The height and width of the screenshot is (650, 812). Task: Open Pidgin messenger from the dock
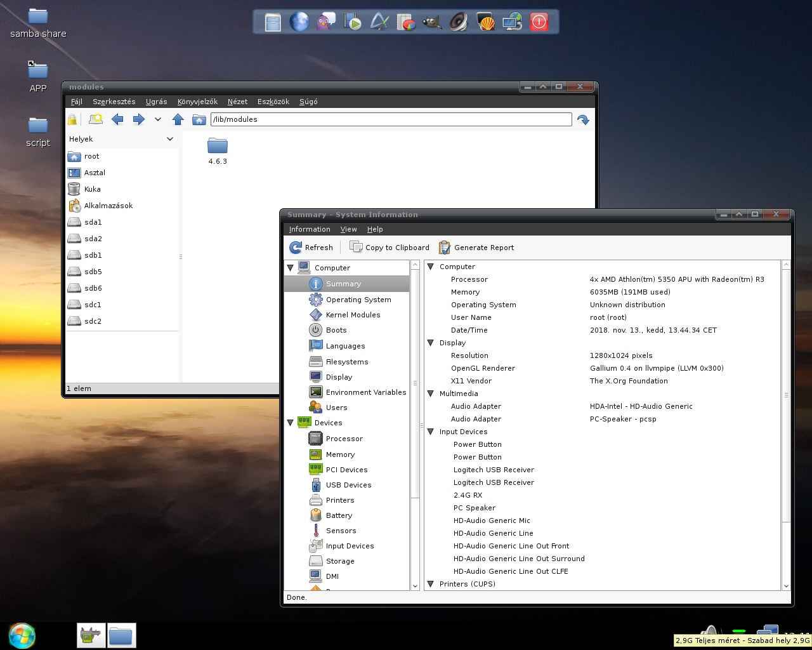(x=326, y=22)
